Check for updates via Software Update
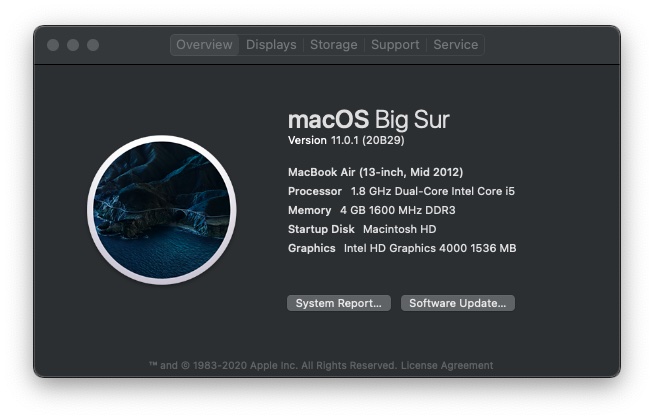 pyautogui.click(x=458, y=303)
